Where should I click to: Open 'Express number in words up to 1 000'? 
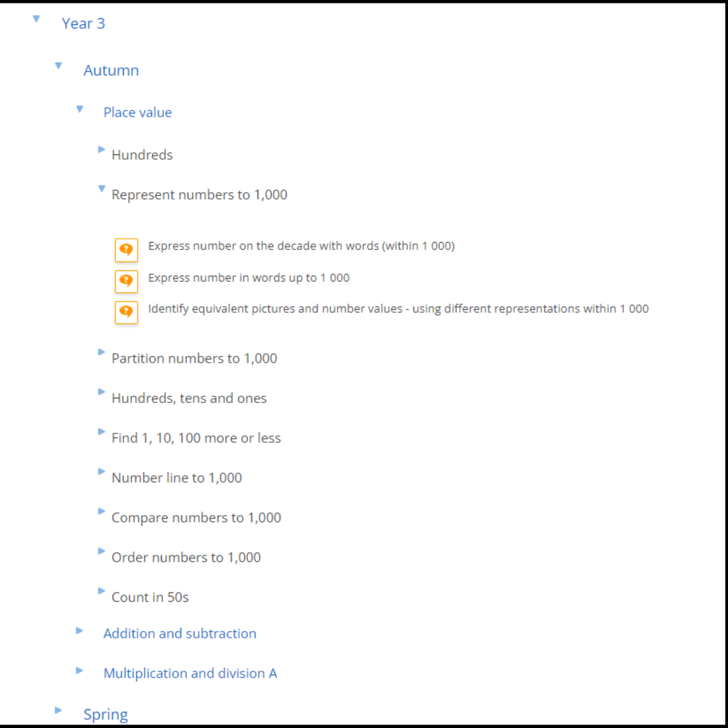tap(249, 278)
